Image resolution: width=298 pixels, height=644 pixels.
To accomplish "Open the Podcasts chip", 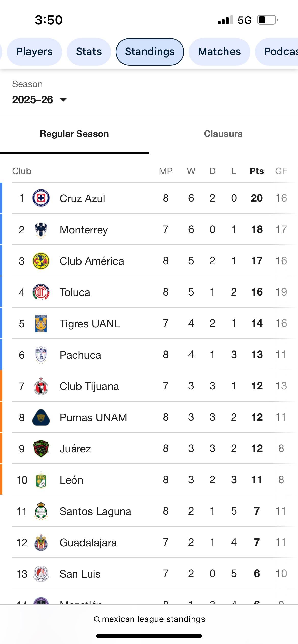I will [x=277, y=52].
